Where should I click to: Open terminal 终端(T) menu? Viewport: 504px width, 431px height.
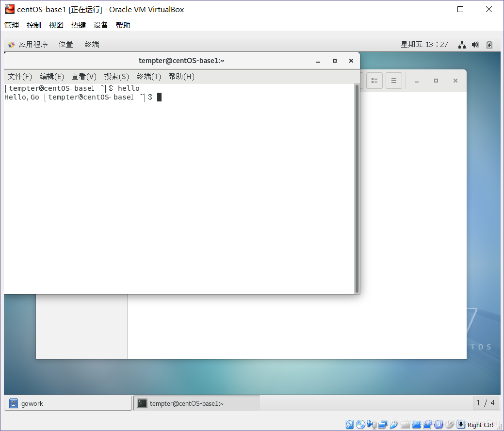[149, 77]
